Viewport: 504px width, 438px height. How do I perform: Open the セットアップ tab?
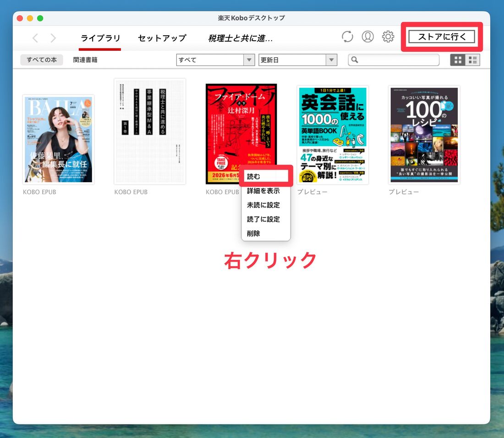(162, 38)
